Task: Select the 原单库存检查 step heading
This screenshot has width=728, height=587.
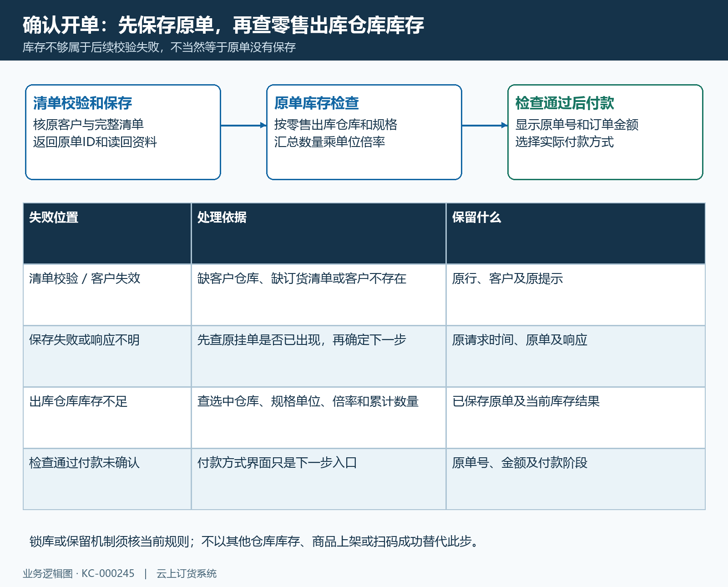Action: (317, 103)
